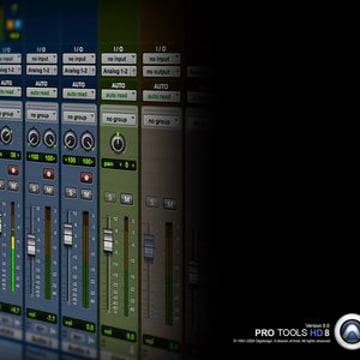The width and height of the screenshot is (360, 360).
Task: Open 'no group' on the blue strip beside the green strip
Action: 79,117
